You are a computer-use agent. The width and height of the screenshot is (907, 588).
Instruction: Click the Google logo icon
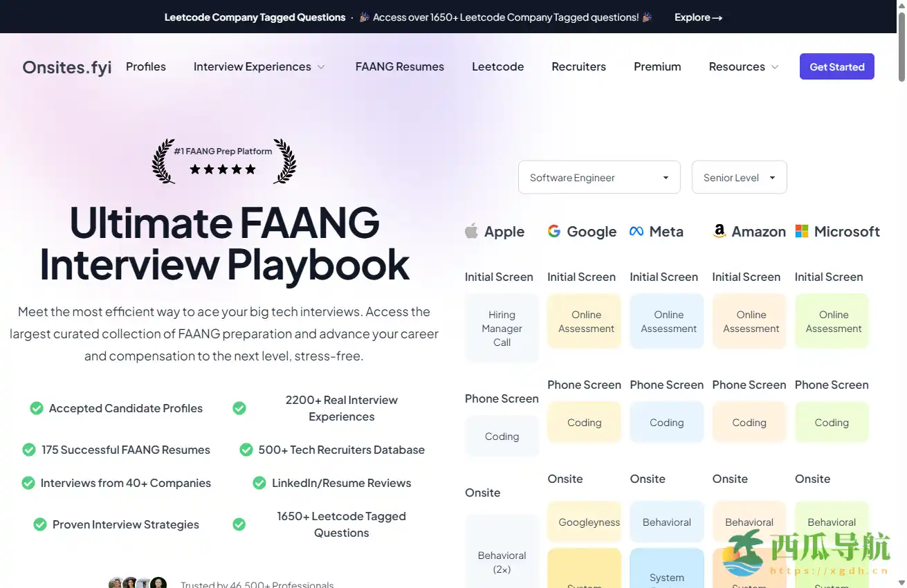[x=553, y=231]
